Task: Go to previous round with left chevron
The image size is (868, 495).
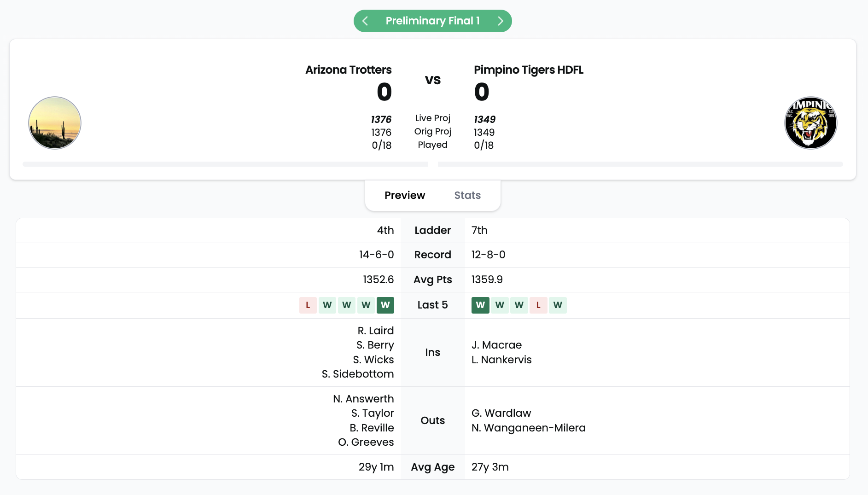Action: (x=365, y=21)
